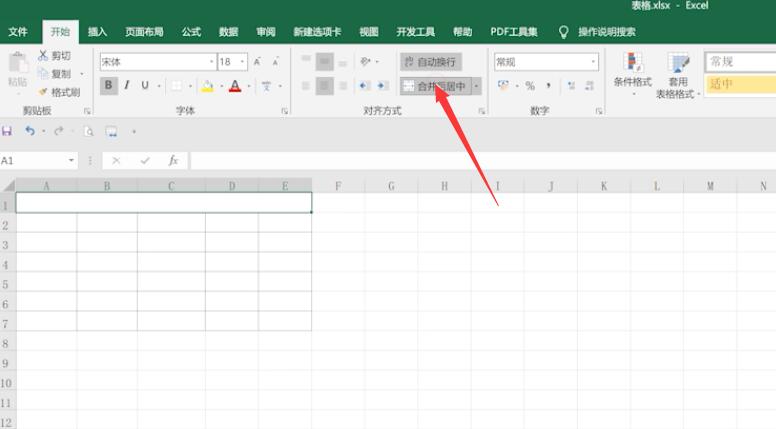Open number format dropdown (常规)

click(x=593, y=62)
